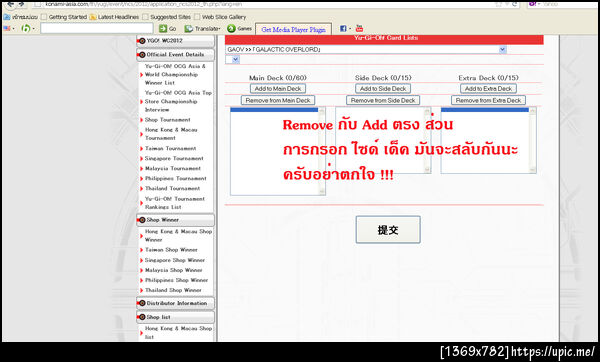Open the Taiwan Tournament link
The height and width of the screenshot is (362, 600).
(170, 148)
